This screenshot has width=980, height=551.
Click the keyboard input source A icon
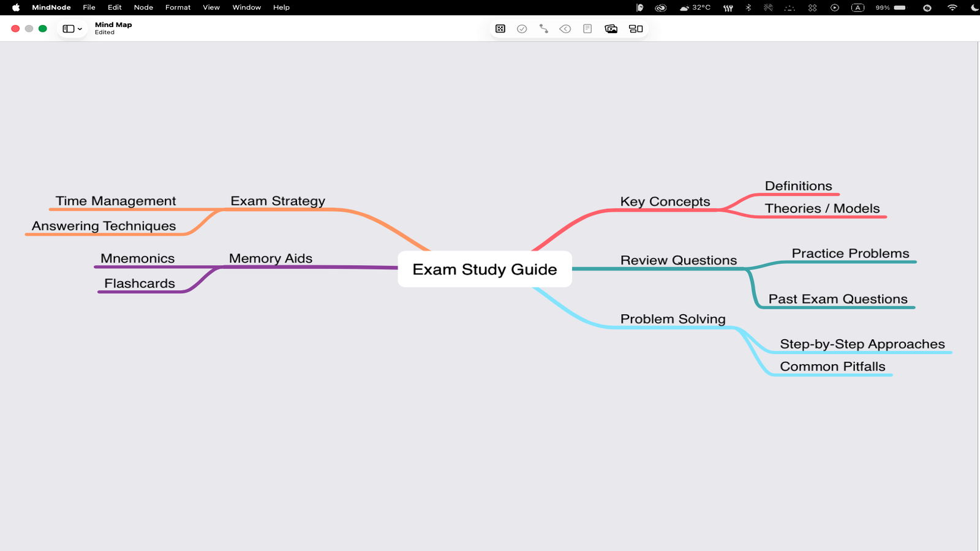point(858,7)
